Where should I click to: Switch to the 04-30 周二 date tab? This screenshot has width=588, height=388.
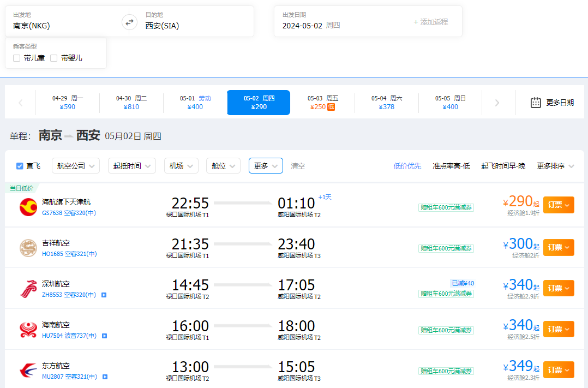click(131, 103)
